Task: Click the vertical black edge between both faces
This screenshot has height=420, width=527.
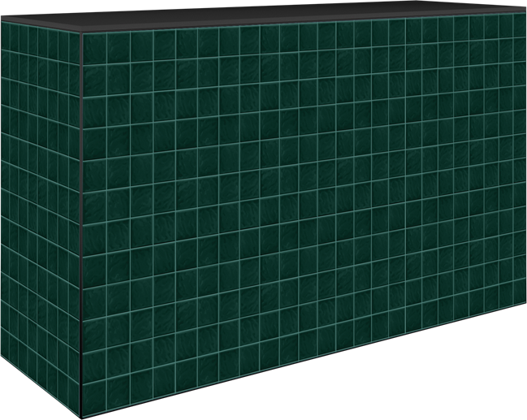Action: 81,219
